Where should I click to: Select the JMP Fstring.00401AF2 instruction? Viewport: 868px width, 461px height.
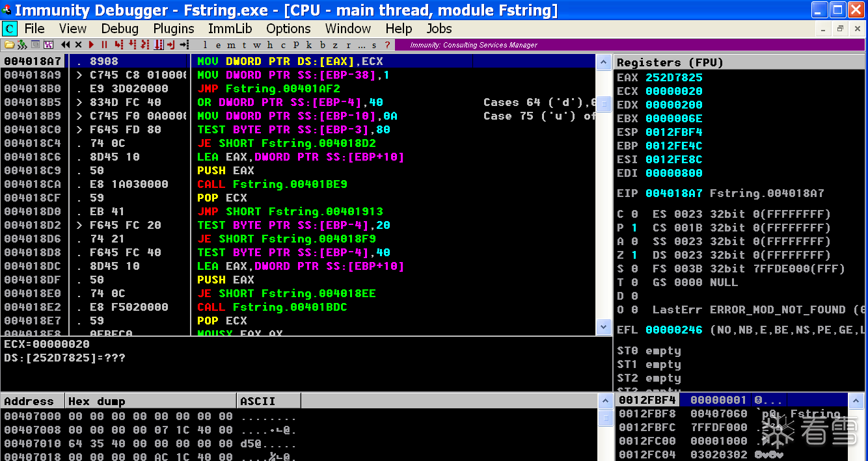click(x=298, y=88)
